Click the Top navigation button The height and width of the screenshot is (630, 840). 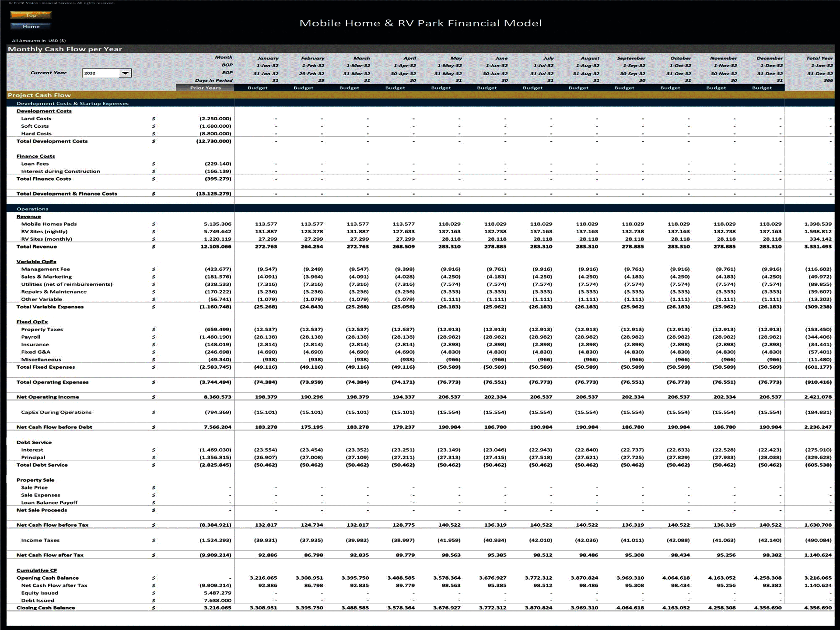click(31, 15)
